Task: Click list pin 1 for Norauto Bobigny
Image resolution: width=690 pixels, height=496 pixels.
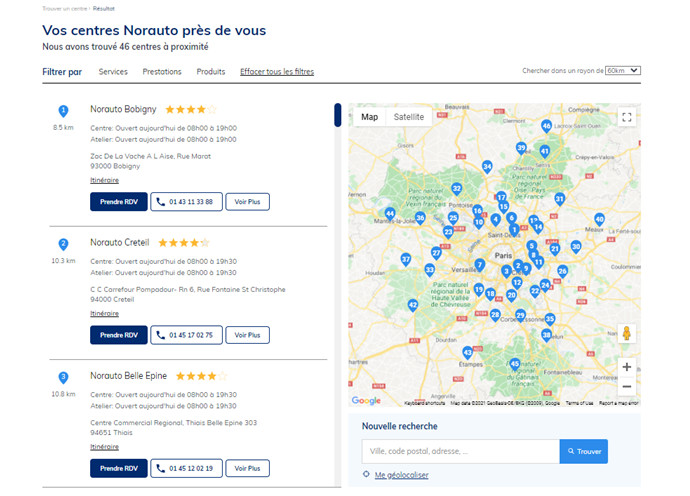Action: 63,111
